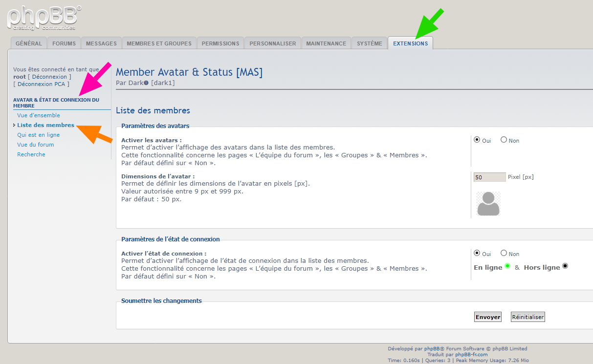Click the avatar dimensions pixel input field
Image resolution: width=593 pixels, height=364 pixels.
[489, 177]
